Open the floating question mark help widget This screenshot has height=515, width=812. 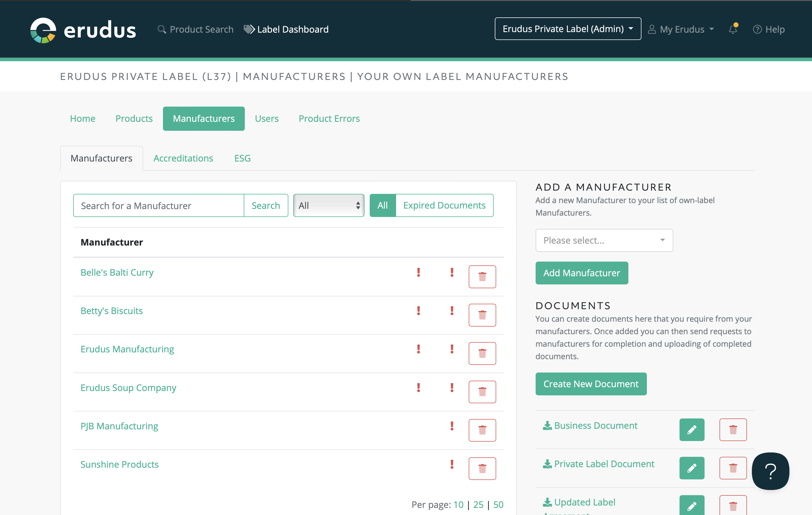point(770,471)
